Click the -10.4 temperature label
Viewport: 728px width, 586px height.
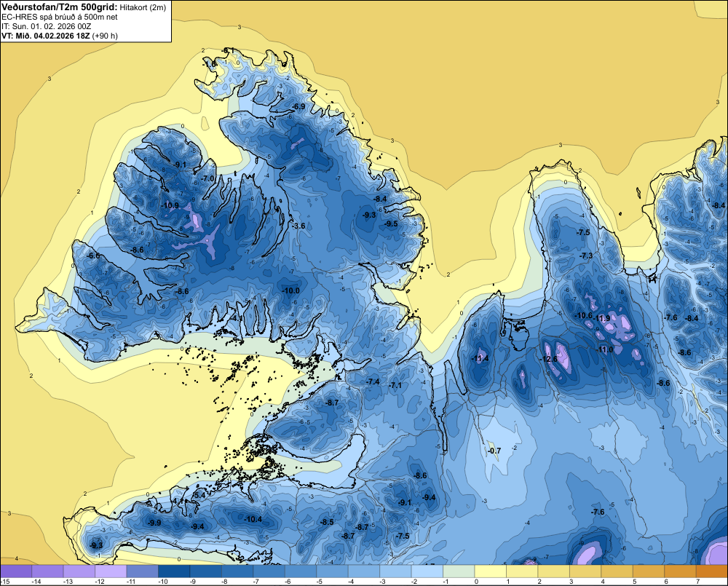click(x=253, y=519)
